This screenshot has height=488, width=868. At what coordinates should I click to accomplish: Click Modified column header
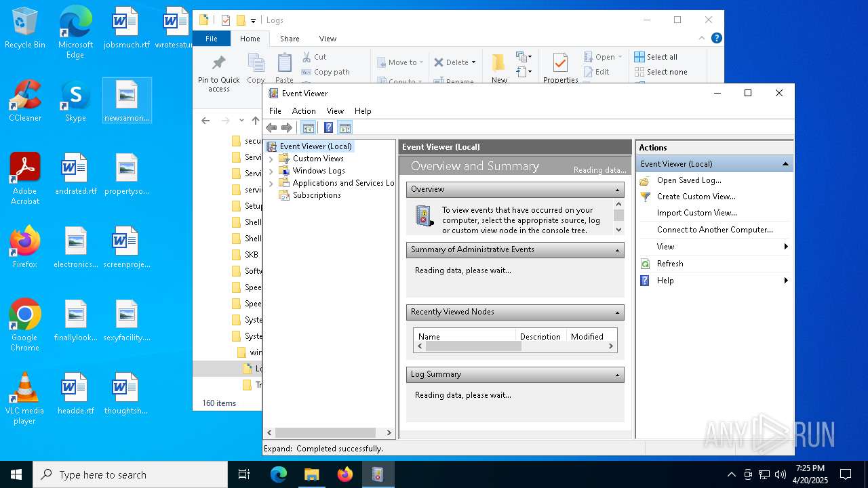tap(587, 336)
